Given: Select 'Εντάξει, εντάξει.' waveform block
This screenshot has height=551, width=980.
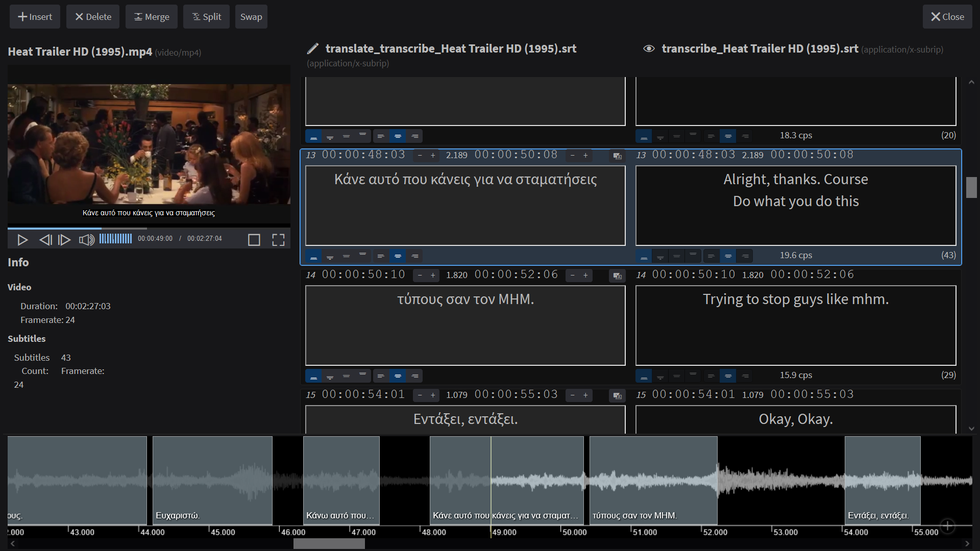Looking at the screenshot, I should coord(883,480).
